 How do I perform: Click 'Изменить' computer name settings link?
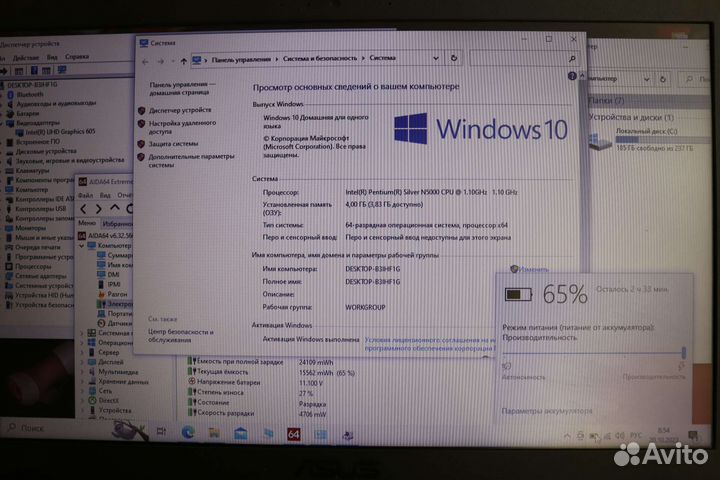[534, 269]
